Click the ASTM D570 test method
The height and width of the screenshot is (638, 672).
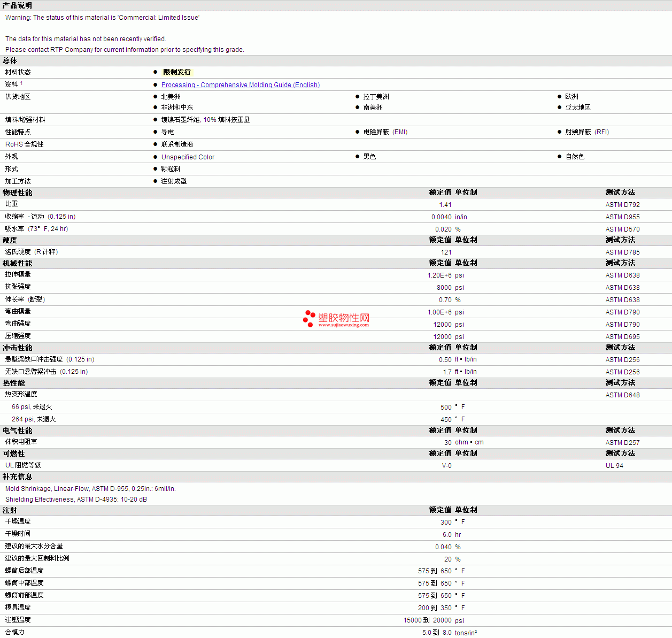tap(623, 229)
